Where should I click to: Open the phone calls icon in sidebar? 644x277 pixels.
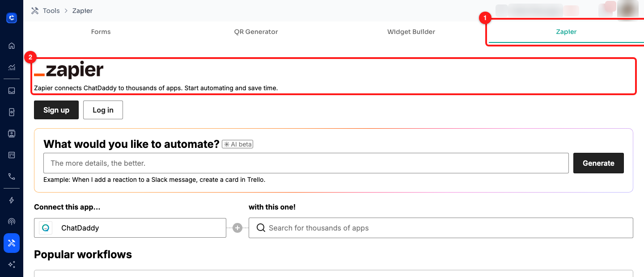click(12, 176)
